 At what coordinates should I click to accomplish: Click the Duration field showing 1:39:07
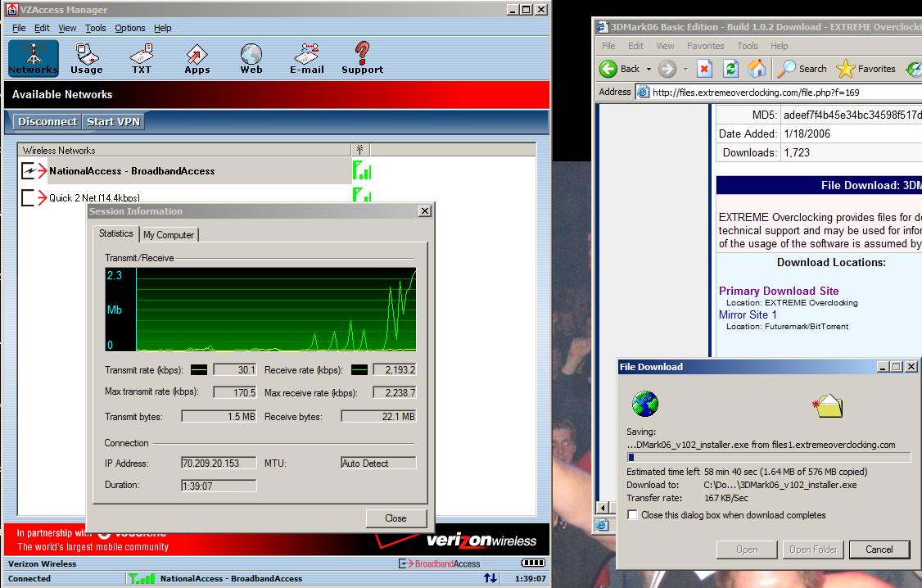[x=219, y=486]
